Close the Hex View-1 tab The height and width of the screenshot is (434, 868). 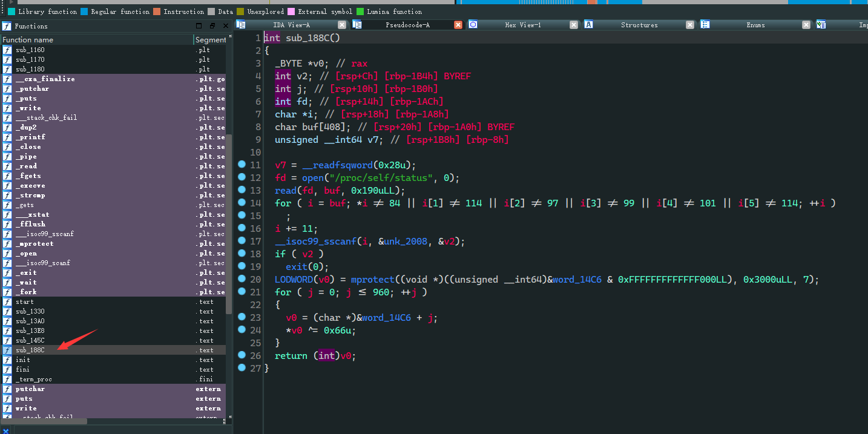574,25
